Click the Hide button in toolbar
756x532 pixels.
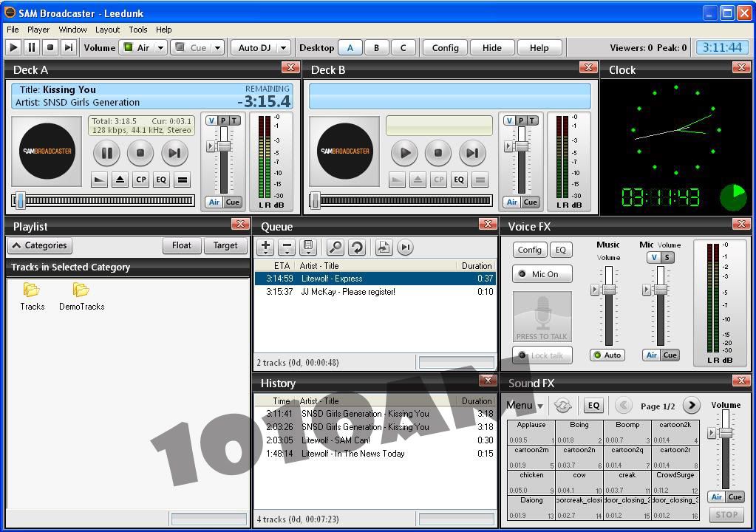491,48
